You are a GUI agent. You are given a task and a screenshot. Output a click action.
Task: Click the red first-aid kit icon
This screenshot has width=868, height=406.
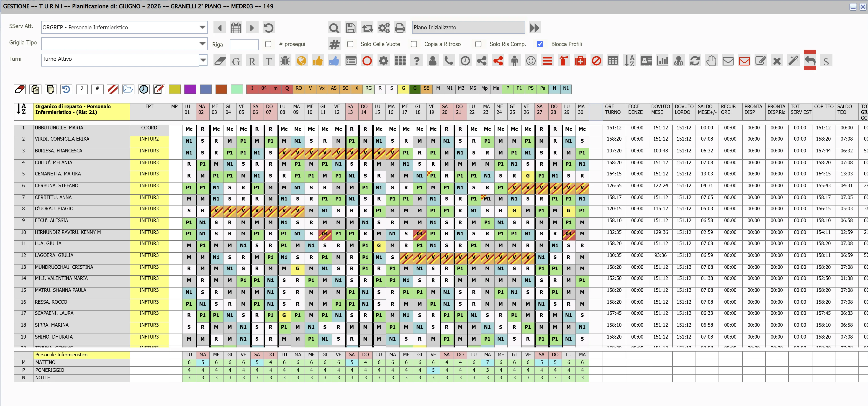580,61
